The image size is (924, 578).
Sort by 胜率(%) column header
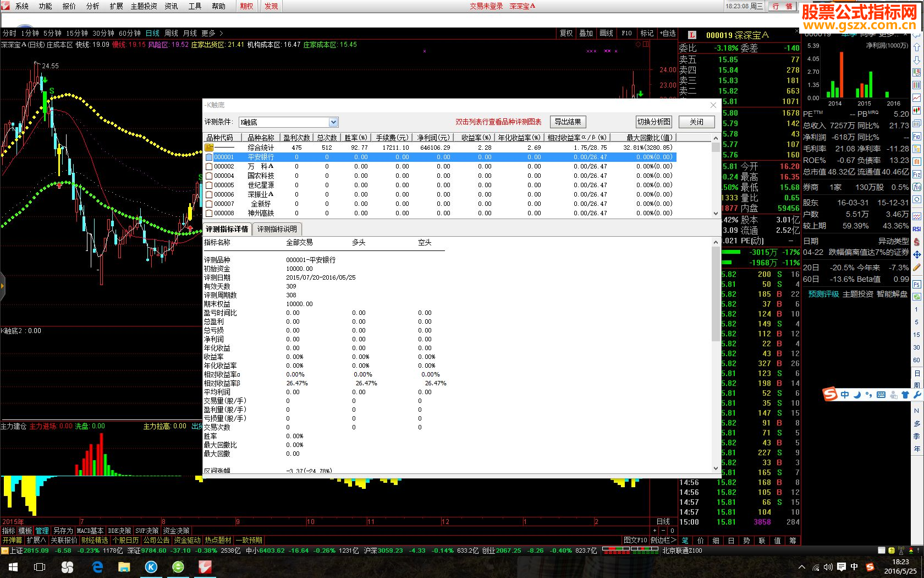point(356,138)
